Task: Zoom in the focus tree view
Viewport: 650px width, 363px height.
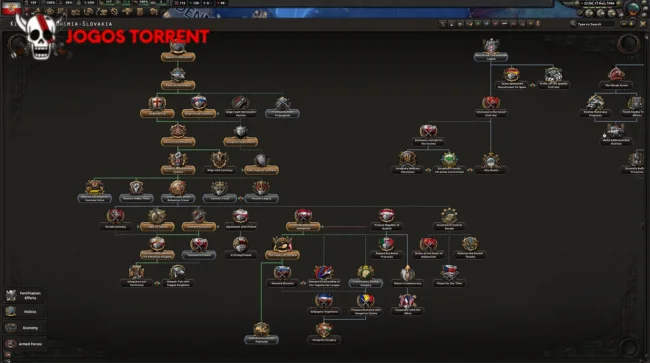Action: point(631,24)
